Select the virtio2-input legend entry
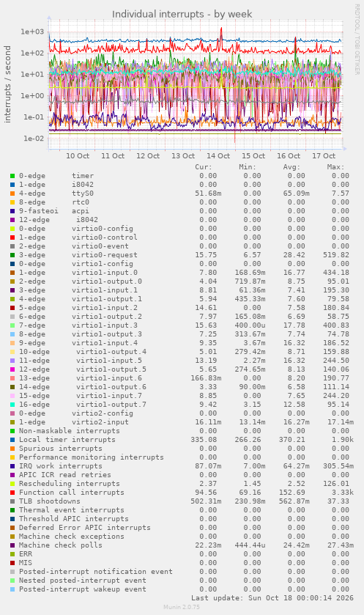The image size is (364, 615). click(74, 422)
